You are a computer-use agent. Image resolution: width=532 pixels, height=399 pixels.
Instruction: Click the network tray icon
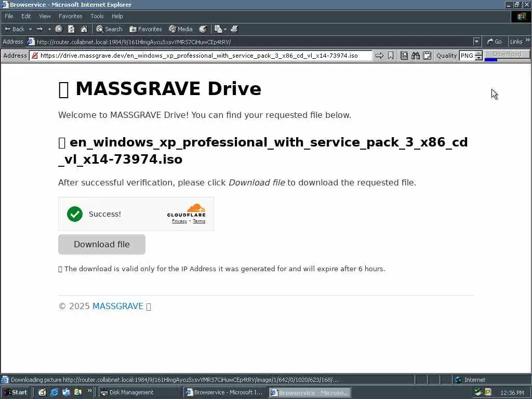pos(478,392)
